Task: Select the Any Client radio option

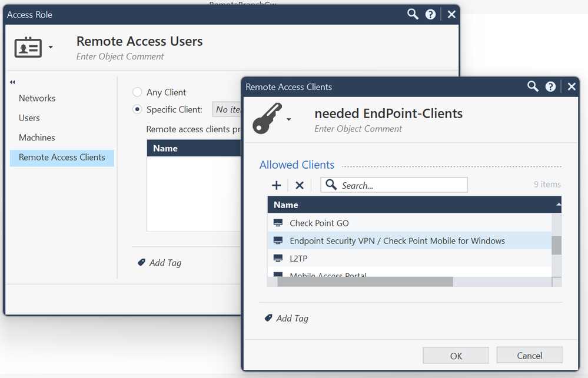Action: click(137, 92)
